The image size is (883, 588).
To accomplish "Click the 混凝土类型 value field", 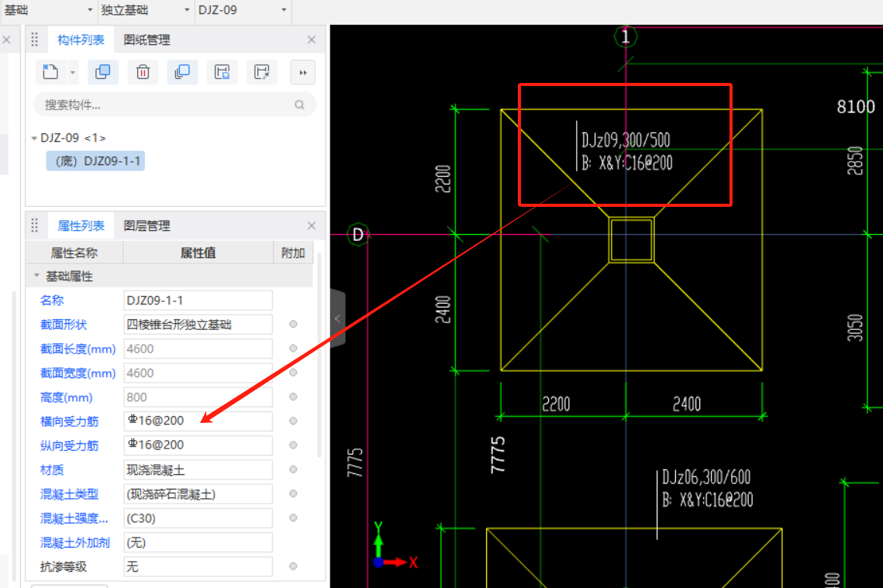I will tap(198, 494).
